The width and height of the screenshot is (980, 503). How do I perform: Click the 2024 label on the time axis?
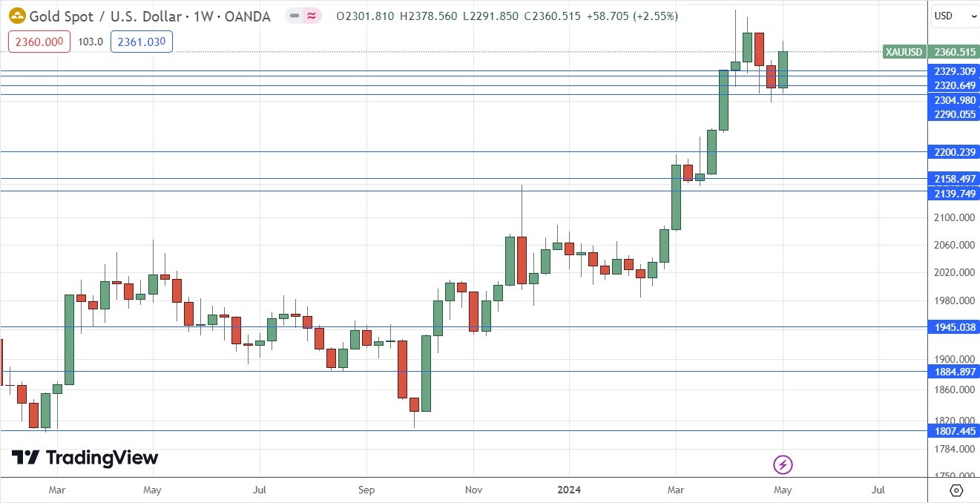(569, 490)
